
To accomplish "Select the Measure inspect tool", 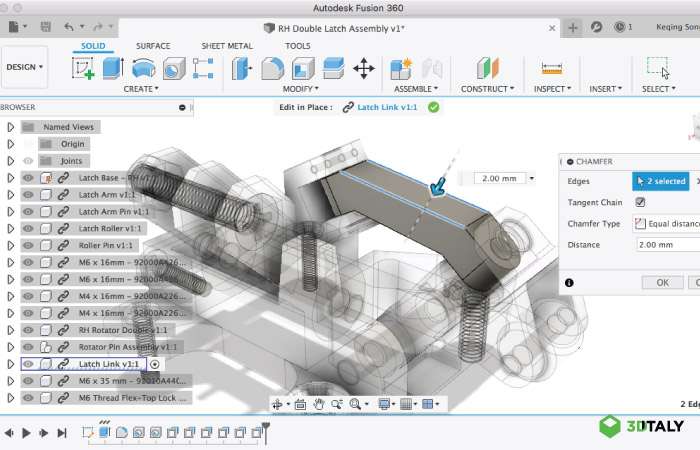I will (552, 69).
